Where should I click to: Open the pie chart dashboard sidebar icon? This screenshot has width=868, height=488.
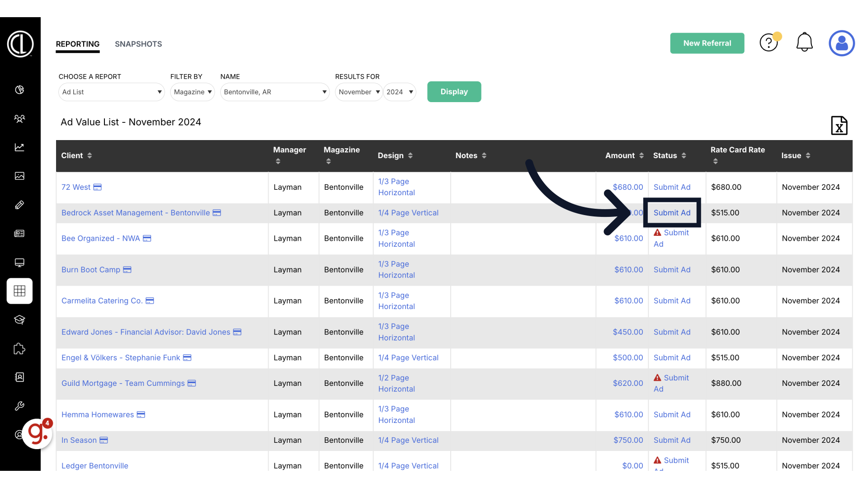pos(19,90)
